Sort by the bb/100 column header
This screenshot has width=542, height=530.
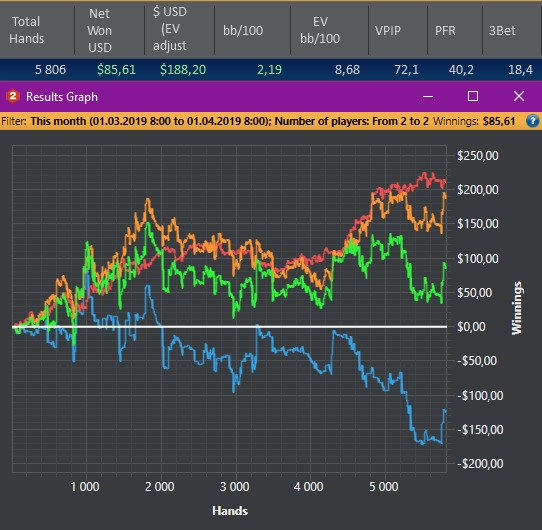pyautogui.click(x=252, y=30)
